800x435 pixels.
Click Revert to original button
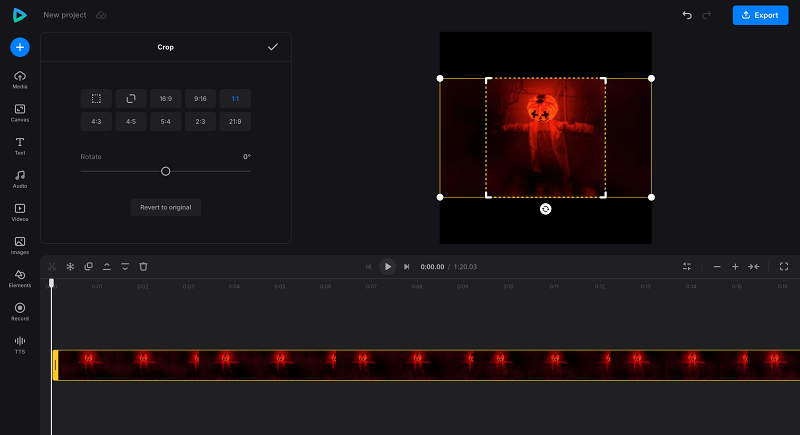coord(166,207)
